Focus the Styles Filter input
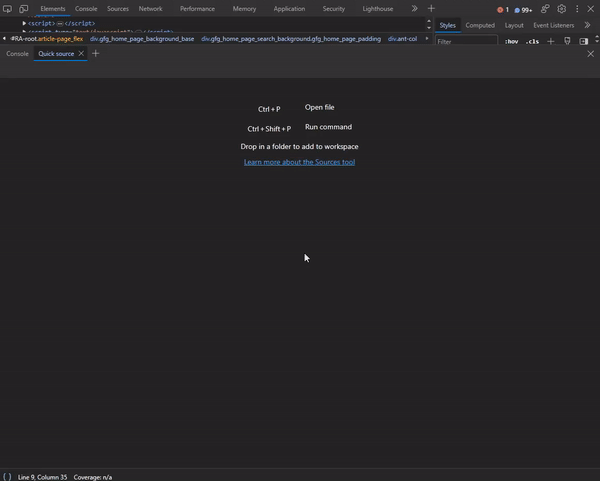The width and height of the screenshot is (600, 481). point(466,41)
